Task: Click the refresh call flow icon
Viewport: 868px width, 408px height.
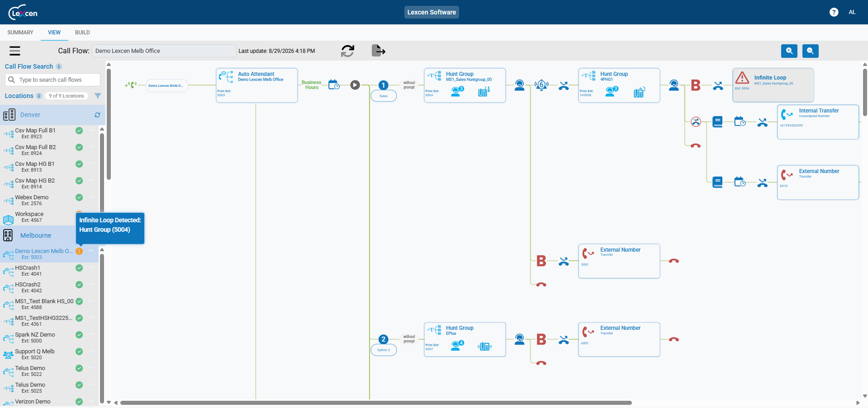Action: click(x=347, y=51)
